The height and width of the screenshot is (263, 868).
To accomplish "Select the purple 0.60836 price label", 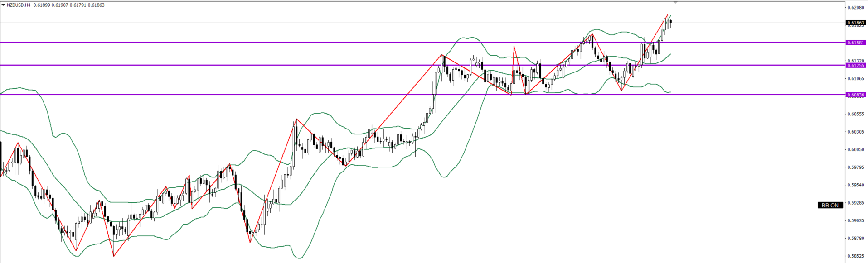I will (x=856, y=95).
